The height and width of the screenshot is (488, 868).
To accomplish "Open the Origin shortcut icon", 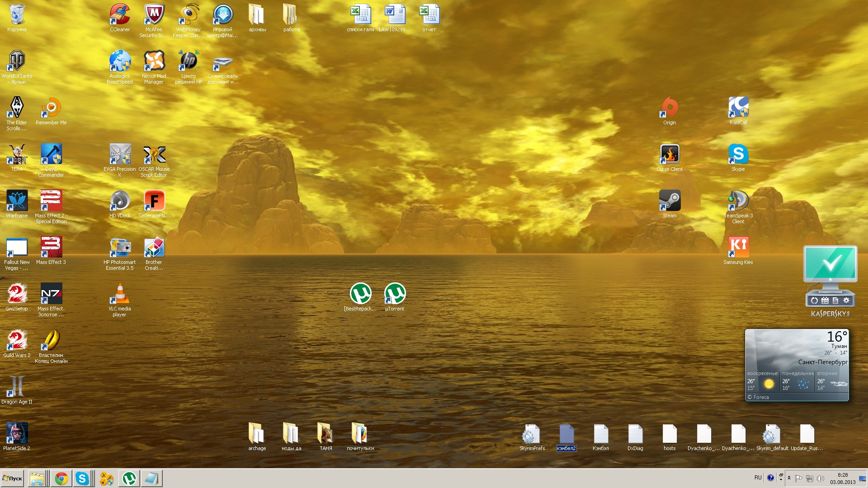I will tap(670, 108).
